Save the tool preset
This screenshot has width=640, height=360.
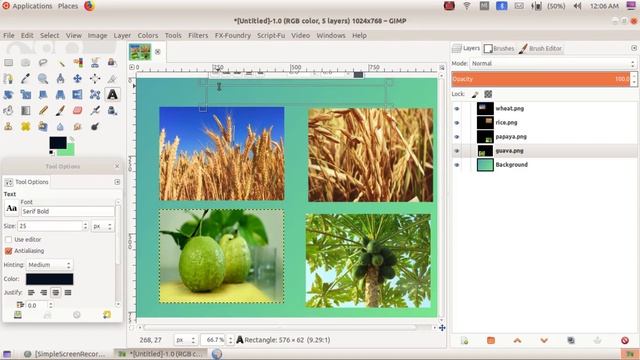point(18,315)
